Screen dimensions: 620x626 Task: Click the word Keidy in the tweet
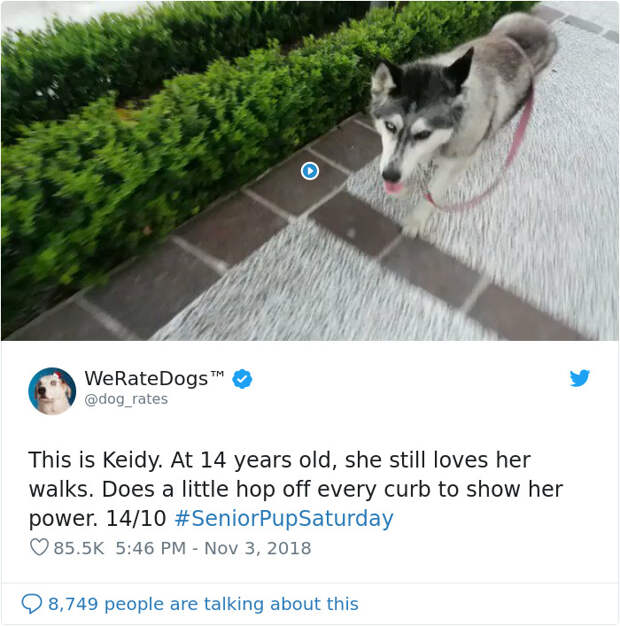tap(133, 461)
